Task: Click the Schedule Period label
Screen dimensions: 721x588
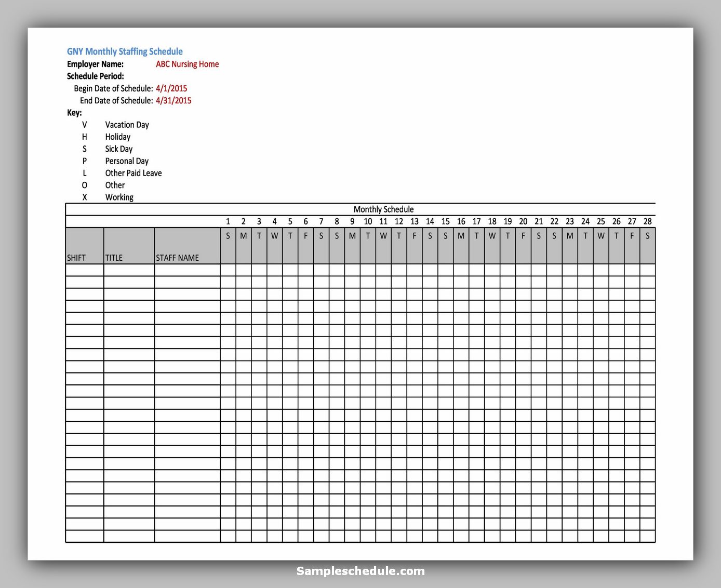Action: 96,76
